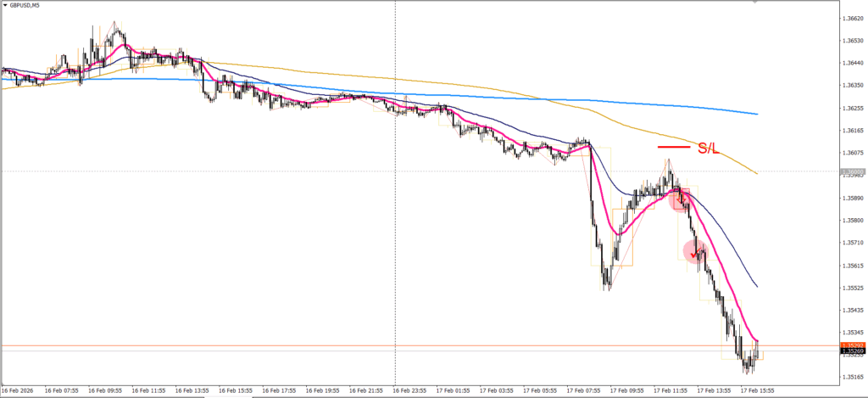Select the red S/L stop-loss line
This screenshot has width=868, height=398.
pyautogui.click(x=674, y=148)
